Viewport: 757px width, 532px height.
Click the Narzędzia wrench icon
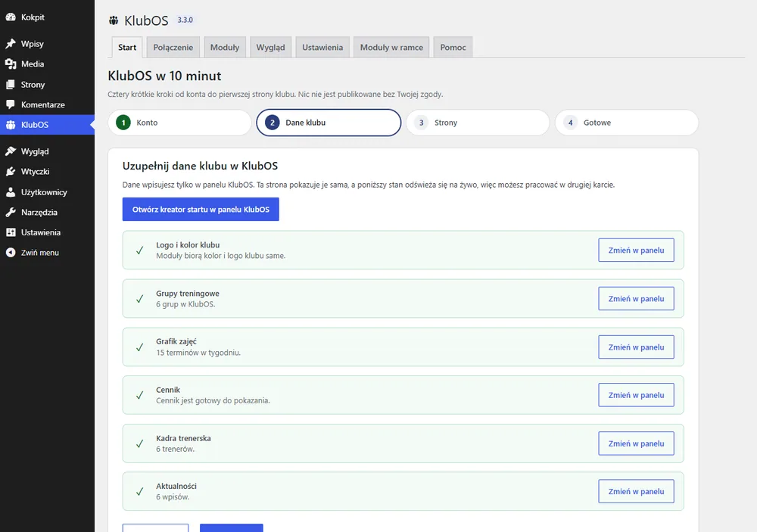[11, 213]
